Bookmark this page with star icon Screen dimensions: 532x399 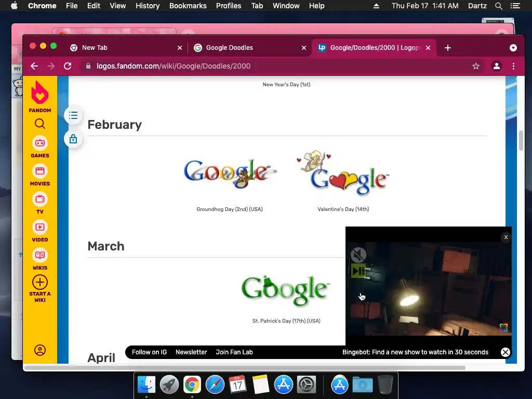[476, 66]
